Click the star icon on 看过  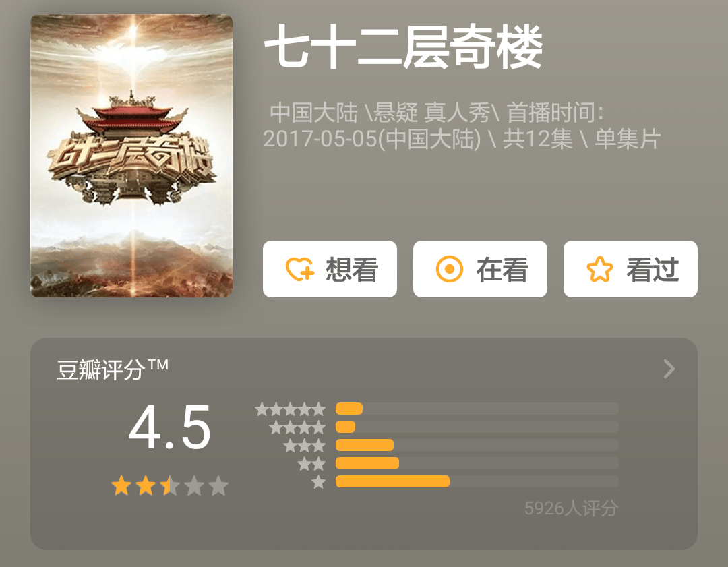click(x=599, y=269)
